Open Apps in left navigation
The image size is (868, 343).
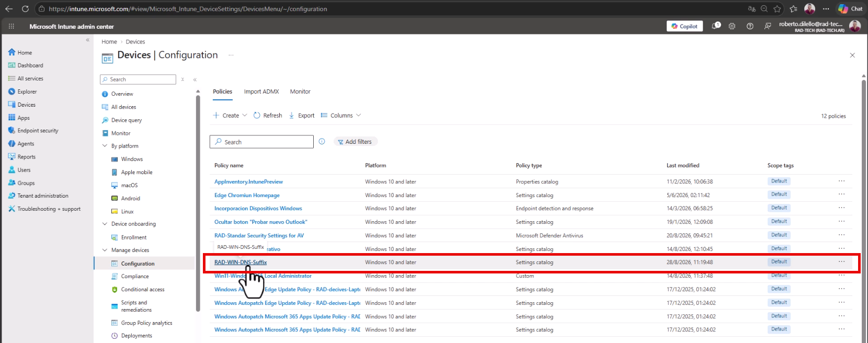(x=19, y=118)
